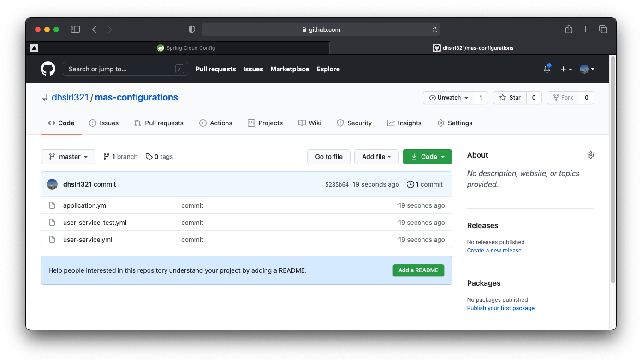
Task: Switch to the repository Pull requests tab
Action: coord(159,123)
